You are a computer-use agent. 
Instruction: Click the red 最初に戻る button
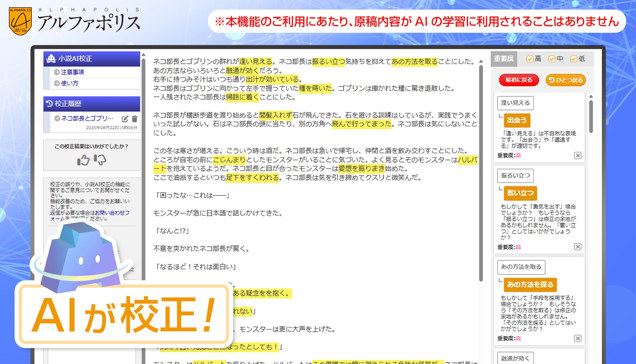[519, 80]
